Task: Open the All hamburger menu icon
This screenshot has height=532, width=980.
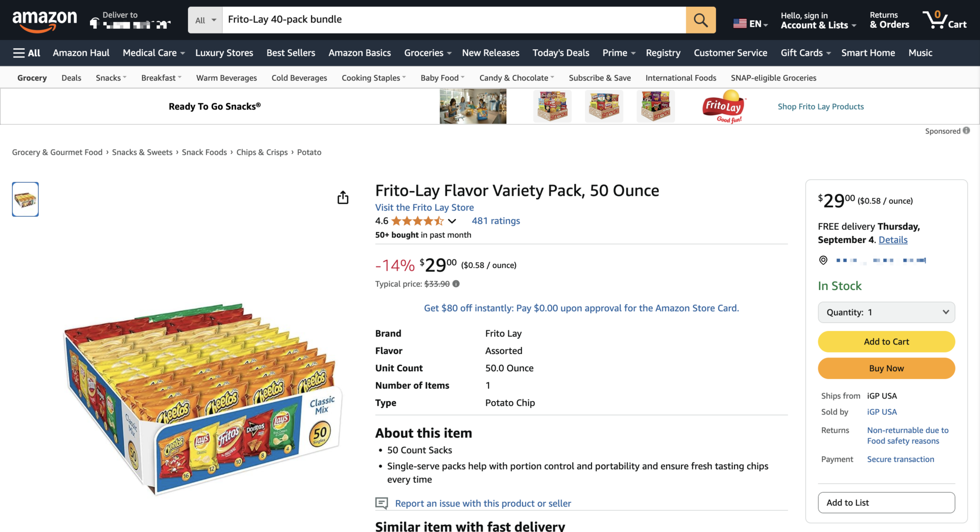Action: pyautogui.click(x=19, y=53)
